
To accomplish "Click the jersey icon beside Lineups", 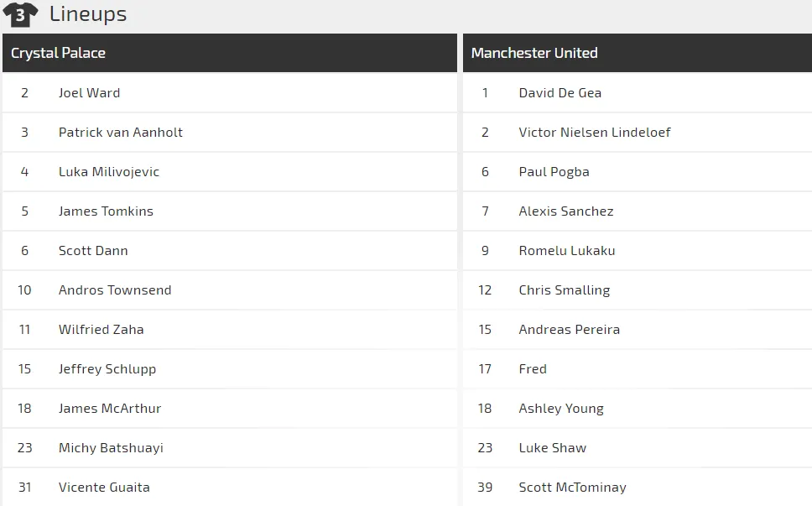I will pos(20,14).
